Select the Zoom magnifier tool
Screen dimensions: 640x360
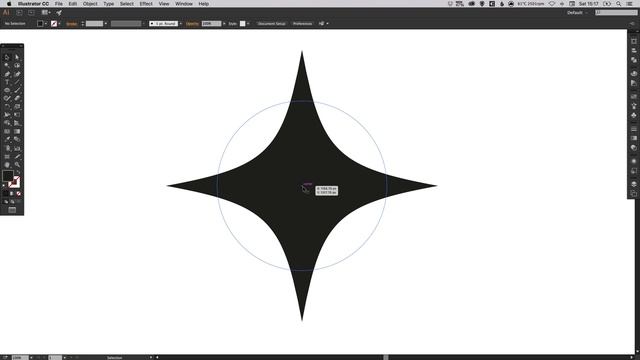tap(17, 165)
